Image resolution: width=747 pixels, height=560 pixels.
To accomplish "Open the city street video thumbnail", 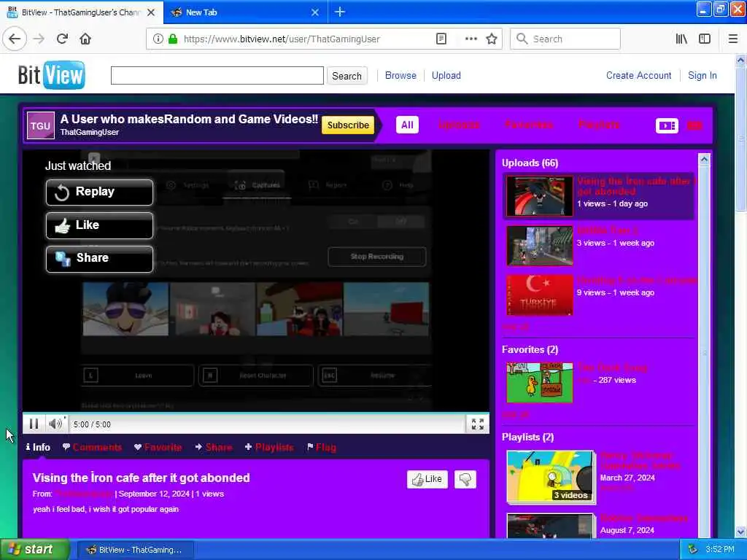I will click(540, 245).
